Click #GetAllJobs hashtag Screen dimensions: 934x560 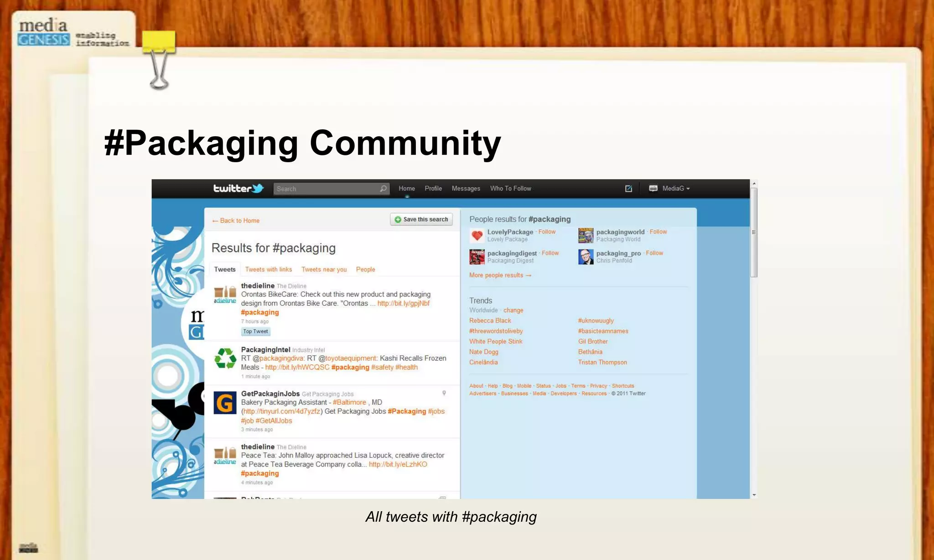click(274, 421)
